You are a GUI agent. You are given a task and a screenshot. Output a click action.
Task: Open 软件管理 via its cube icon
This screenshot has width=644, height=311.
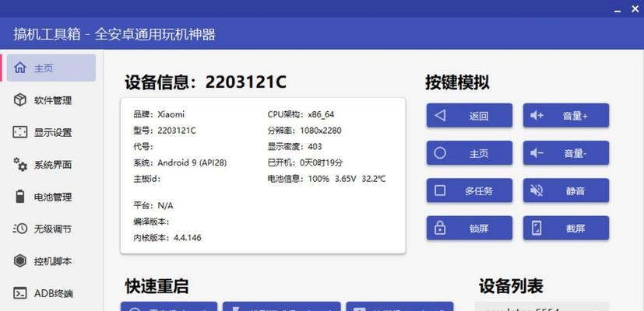pyautogui.click(x=20, y=100)
